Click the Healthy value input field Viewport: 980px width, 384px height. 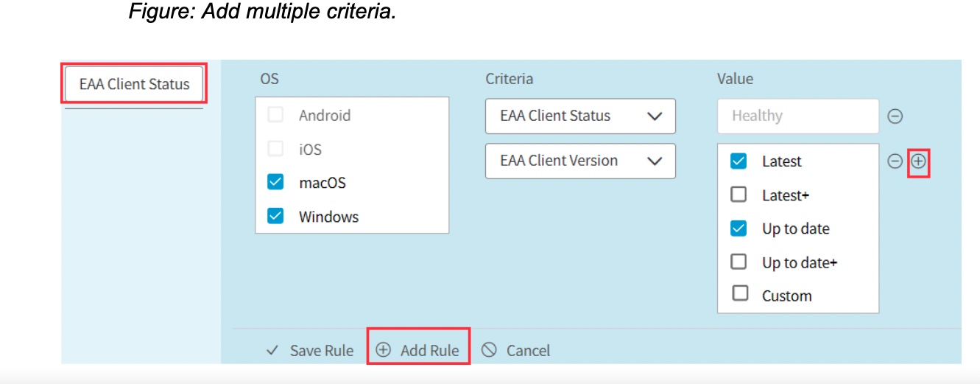pyautogui.click(x=797, y=116)
